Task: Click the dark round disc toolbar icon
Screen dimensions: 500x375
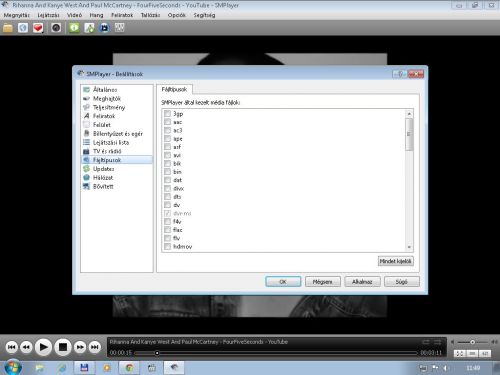Action: [56, 28]
